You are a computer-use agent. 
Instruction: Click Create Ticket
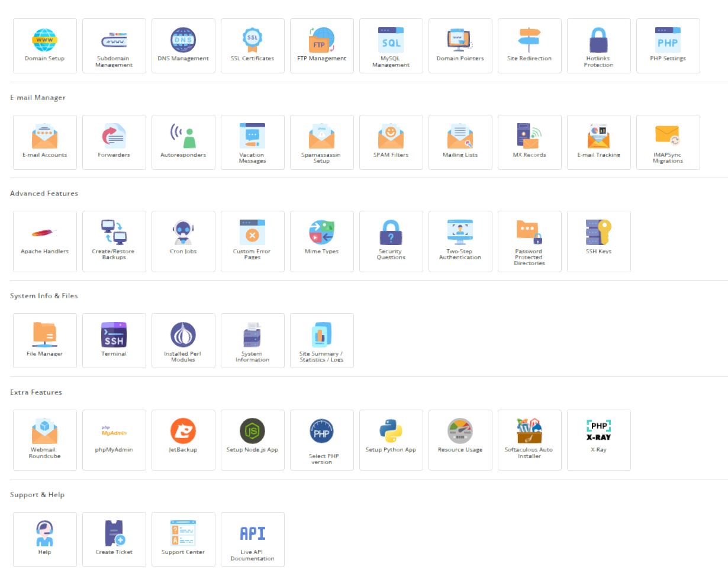[114, 539]
